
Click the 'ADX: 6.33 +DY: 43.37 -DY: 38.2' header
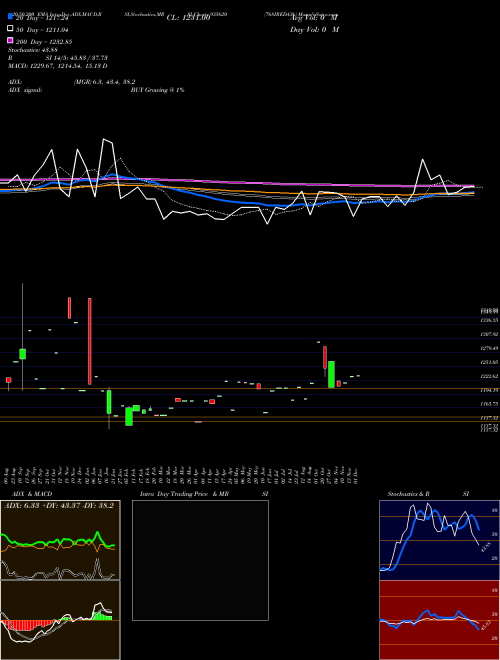59,505
